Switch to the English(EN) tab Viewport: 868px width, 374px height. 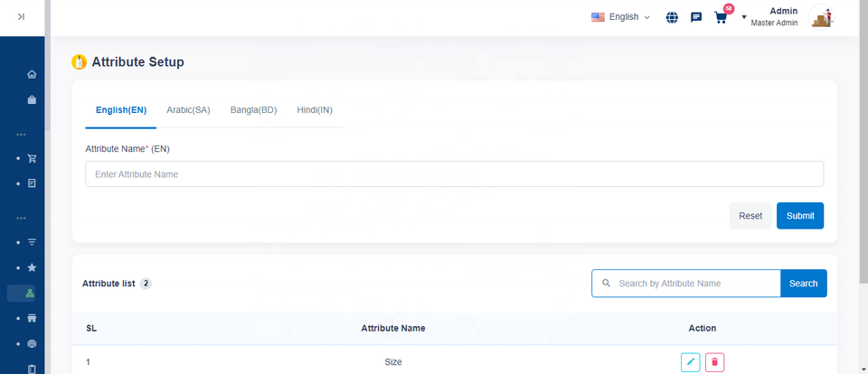pos(121,110)
